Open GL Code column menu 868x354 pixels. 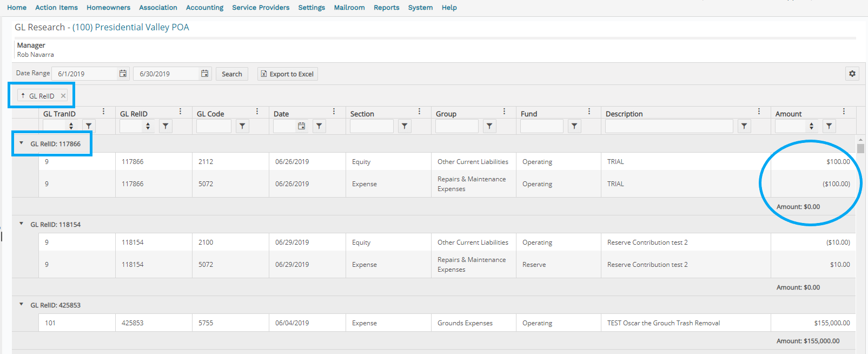point(257,112)
